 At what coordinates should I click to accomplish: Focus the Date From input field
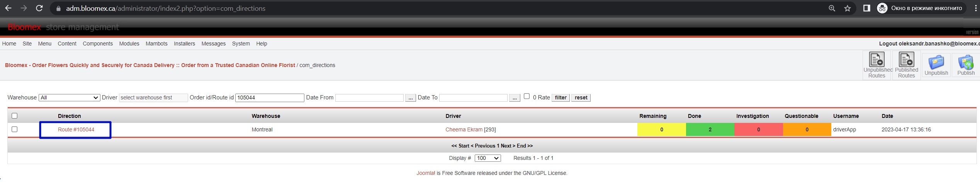click(369, 98)
